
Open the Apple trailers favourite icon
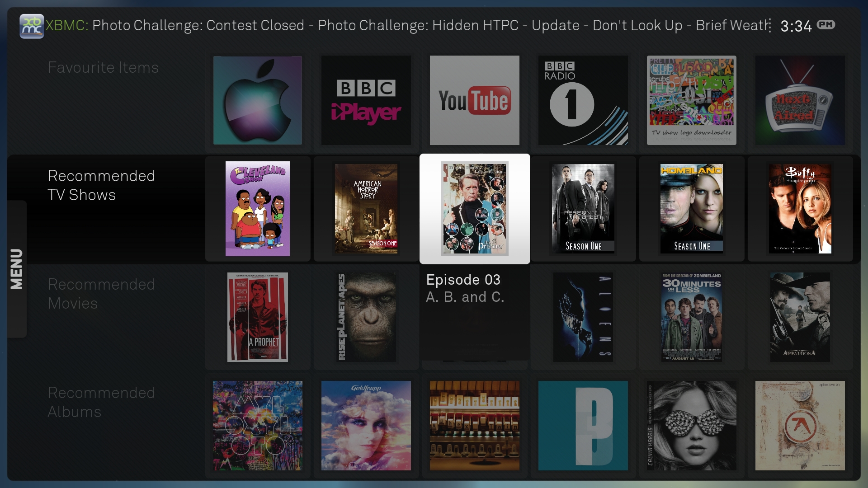point(257,100)
